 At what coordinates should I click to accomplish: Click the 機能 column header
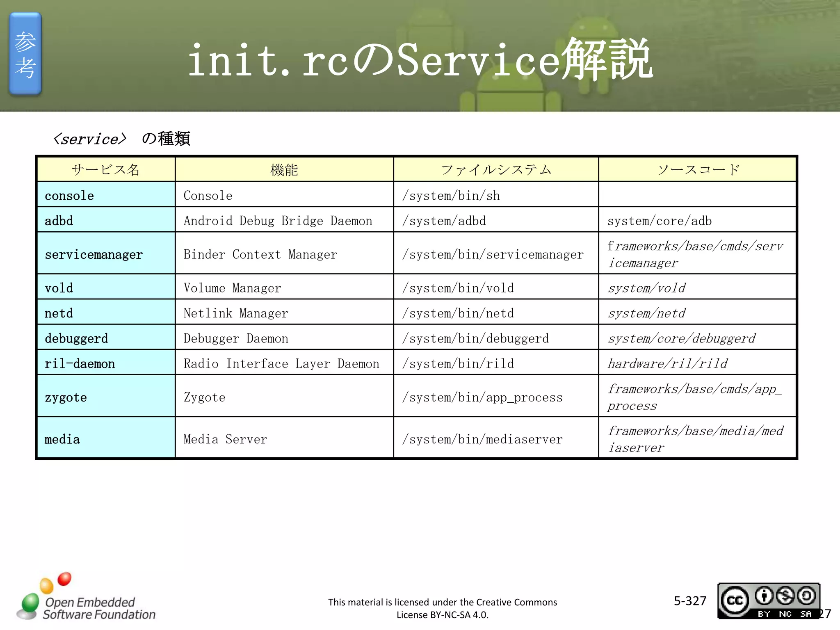coord(284,169)
